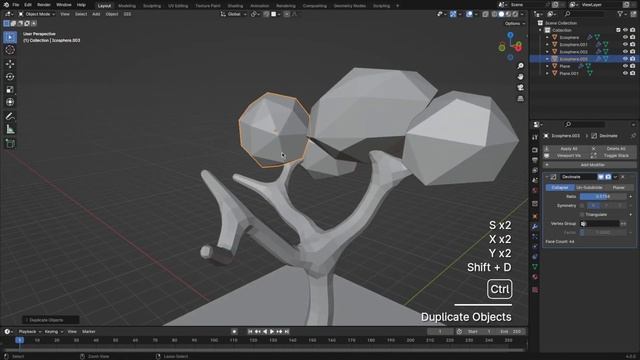Expand Icosphere.001 tree row
This screenshot has height=360, width=640.
[547, 44]
